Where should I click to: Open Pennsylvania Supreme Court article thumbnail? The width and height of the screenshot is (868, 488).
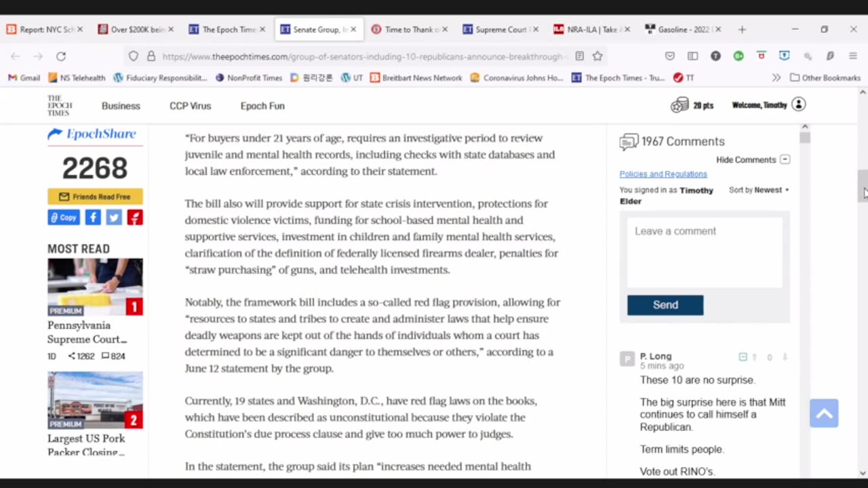click(x=95, y=287)
